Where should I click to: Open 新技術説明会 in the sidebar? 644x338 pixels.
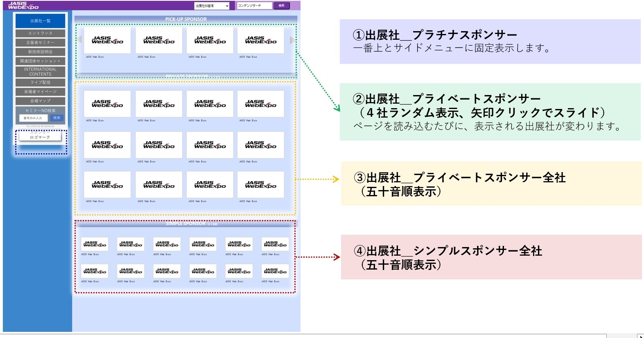point(40,52)
